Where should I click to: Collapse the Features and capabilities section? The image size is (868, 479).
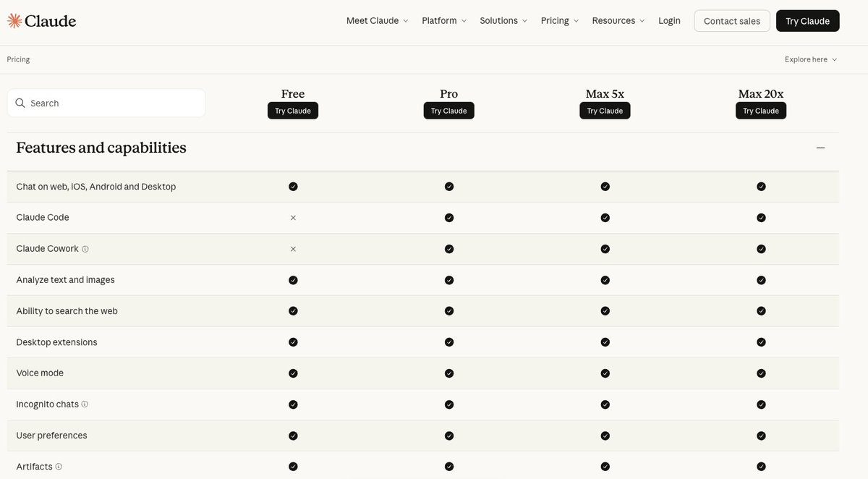click(820, 148)
